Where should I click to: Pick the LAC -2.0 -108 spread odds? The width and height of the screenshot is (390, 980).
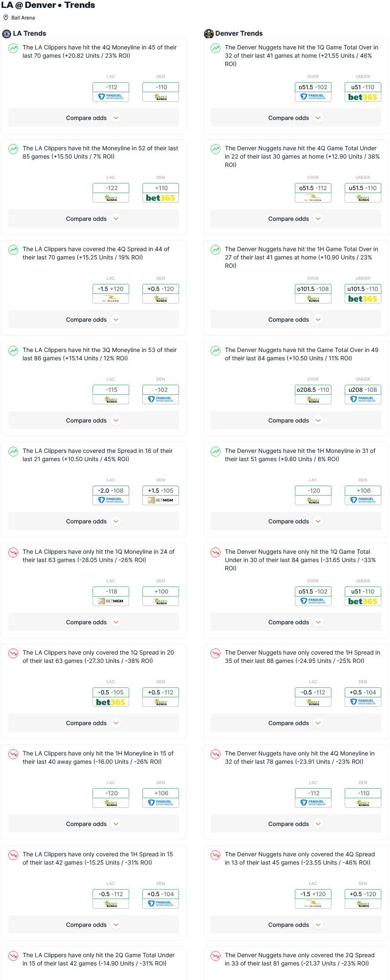coord(111,491)
